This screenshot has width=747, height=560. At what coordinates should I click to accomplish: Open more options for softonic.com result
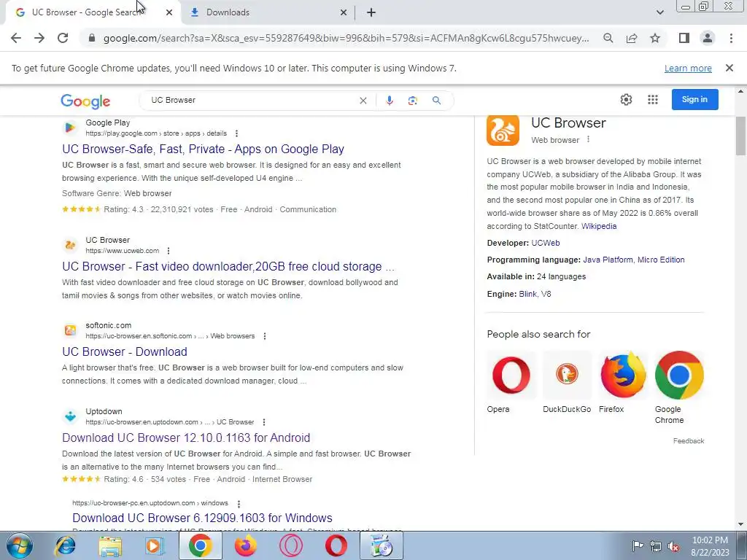click(264, 336)
